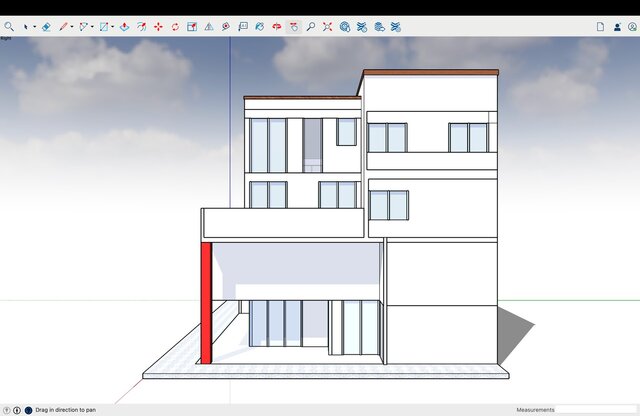Open the Arc tool dropdown arrow
The image size is (640, 416).
(x=92, y=27)
